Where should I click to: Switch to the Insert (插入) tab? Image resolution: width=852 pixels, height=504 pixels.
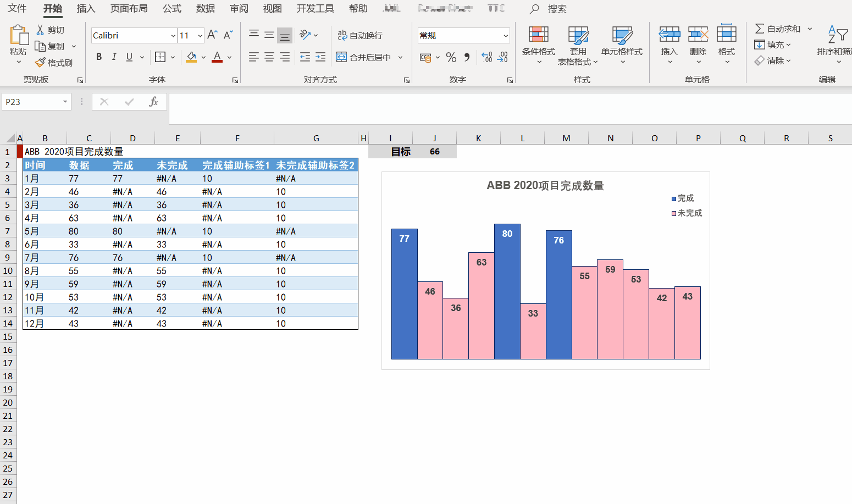86,8
